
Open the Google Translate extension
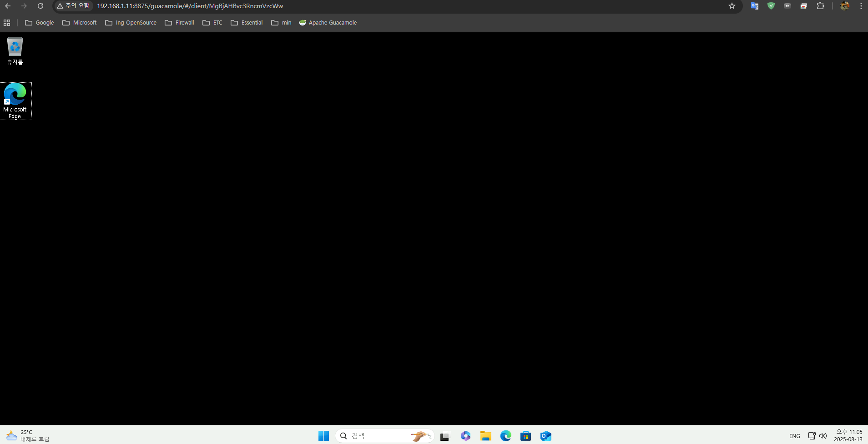(755, 6)
